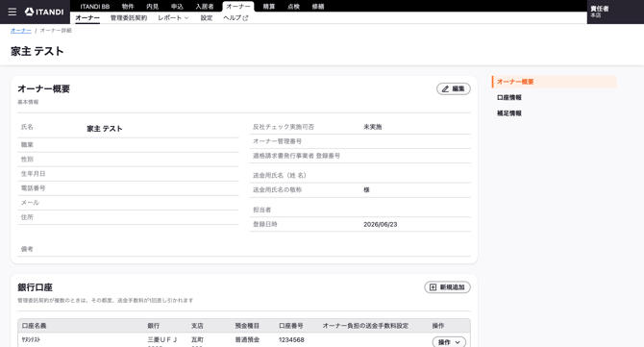Click the オーナー breadcrumb link
This screenshot has height=347, width=644.
(x=21, y=31)
